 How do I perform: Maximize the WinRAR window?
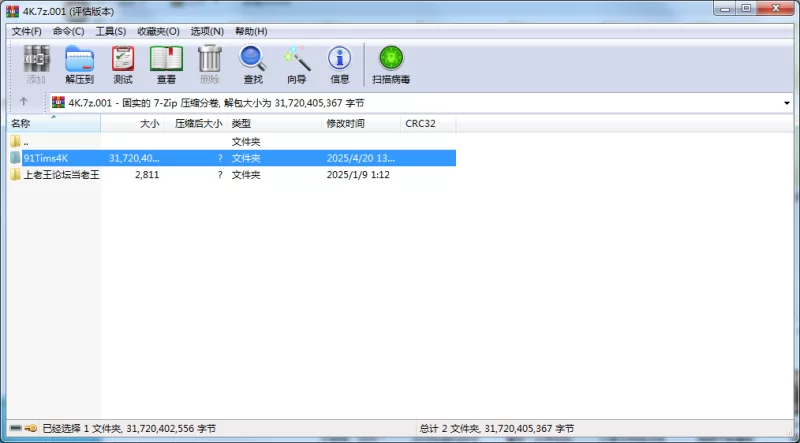(x=746, y=8)
